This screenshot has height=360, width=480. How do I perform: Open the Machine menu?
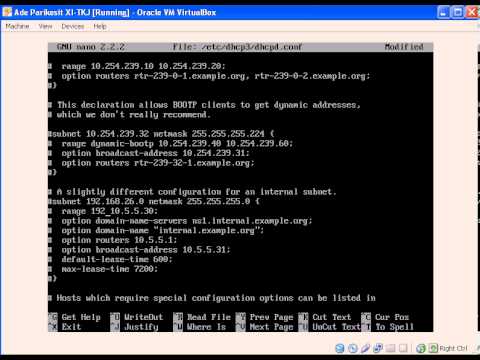(17, 26)
